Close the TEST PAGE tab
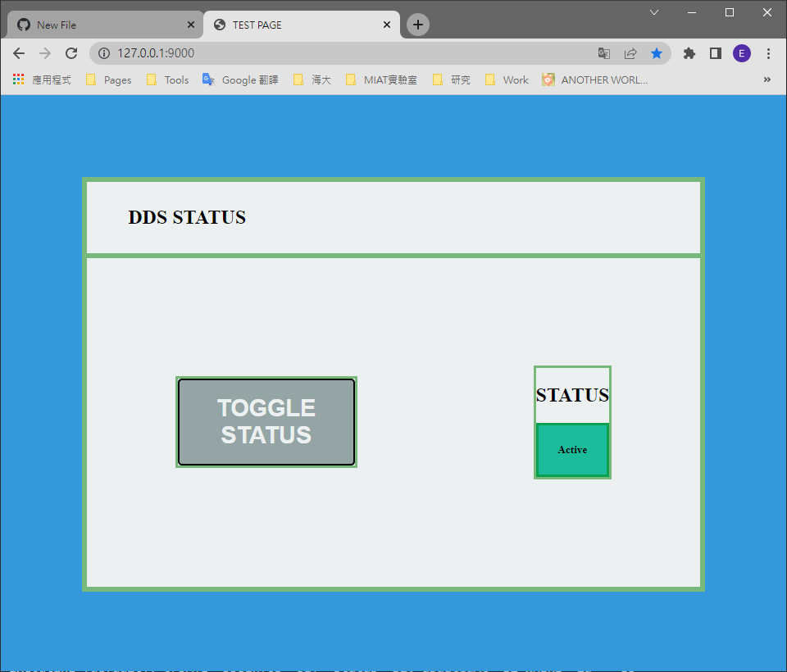787x672 pixels. 386,25
